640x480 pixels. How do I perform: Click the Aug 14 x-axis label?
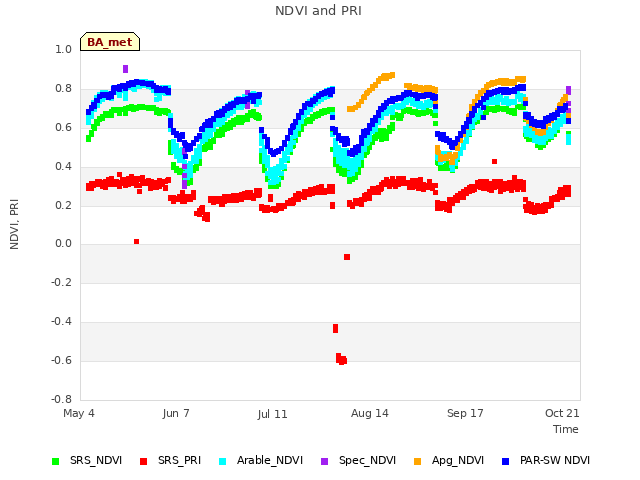pos(370,413)
